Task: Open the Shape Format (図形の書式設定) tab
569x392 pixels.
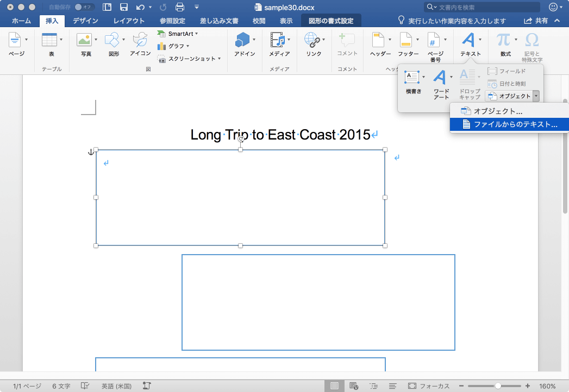Action: pos(331,21)
